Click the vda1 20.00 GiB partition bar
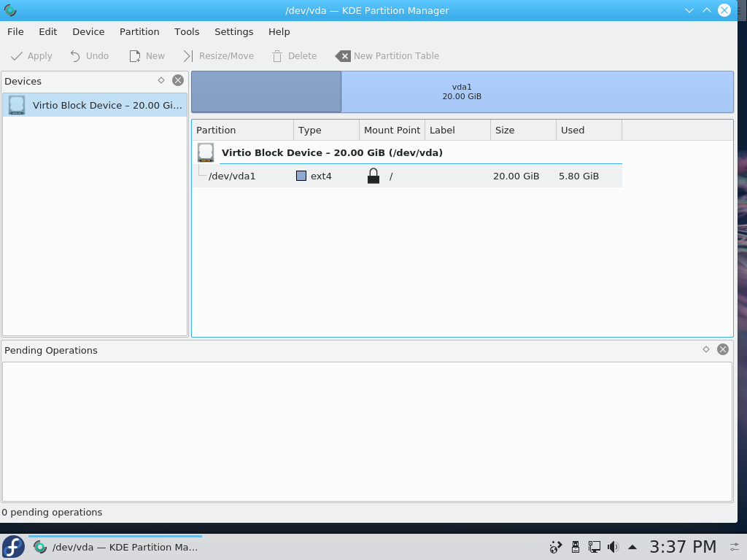Viewport: 747px width, 560px height. coord(462,92)
